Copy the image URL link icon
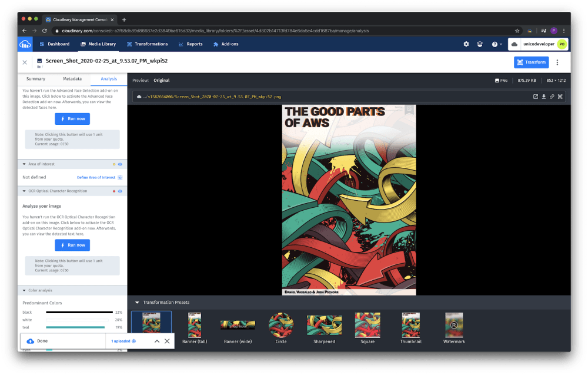The width and height of the screenshot is (588, 375). 552,97
